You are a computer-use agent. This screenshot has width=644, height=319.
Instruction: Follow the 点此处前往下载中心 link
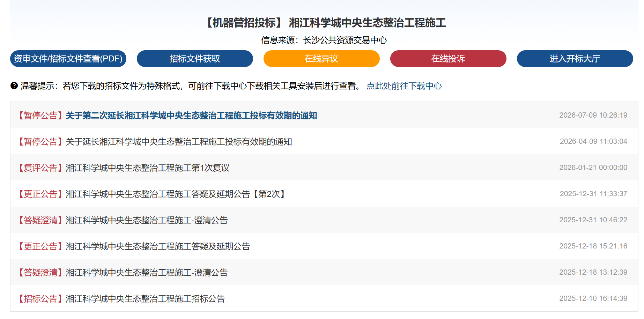point(404,86)
